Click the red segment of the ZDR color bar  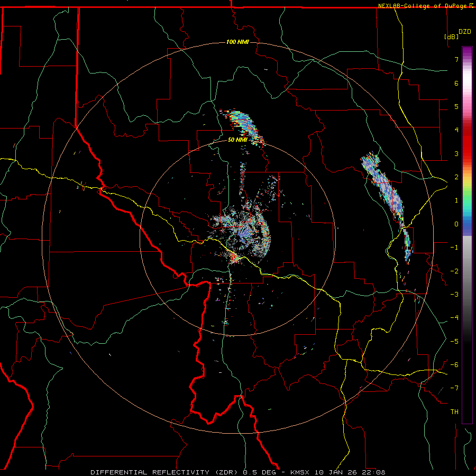(467, 143)
